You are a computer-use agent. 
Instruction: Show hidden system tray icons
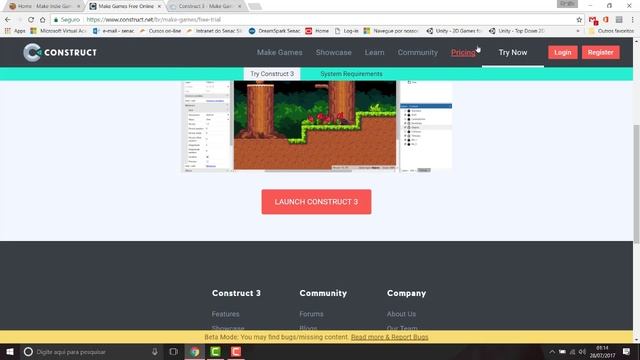click(552, 352)
